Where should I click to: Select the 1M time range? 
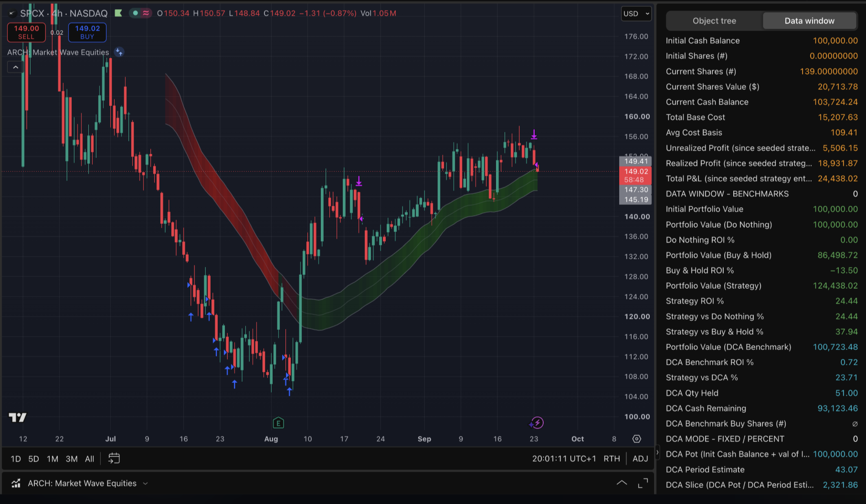(x=53, y=459)
